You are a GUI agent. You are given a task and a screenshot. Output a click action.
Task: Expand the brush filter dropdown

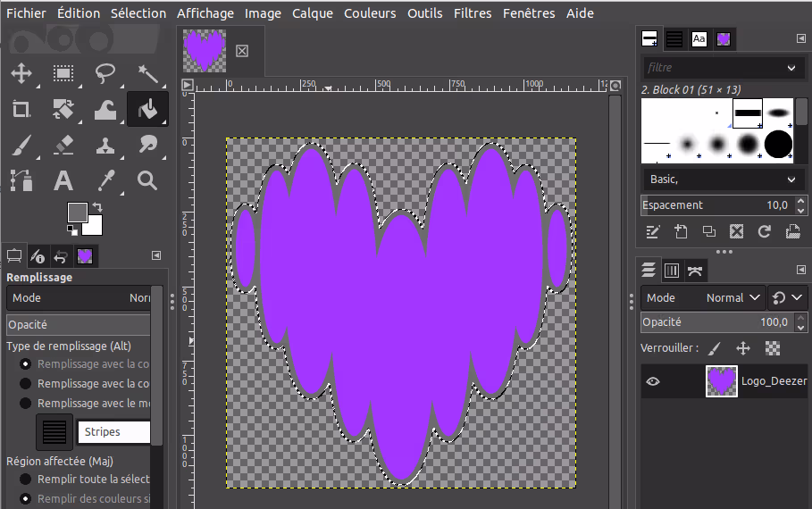tap(791, 68)
